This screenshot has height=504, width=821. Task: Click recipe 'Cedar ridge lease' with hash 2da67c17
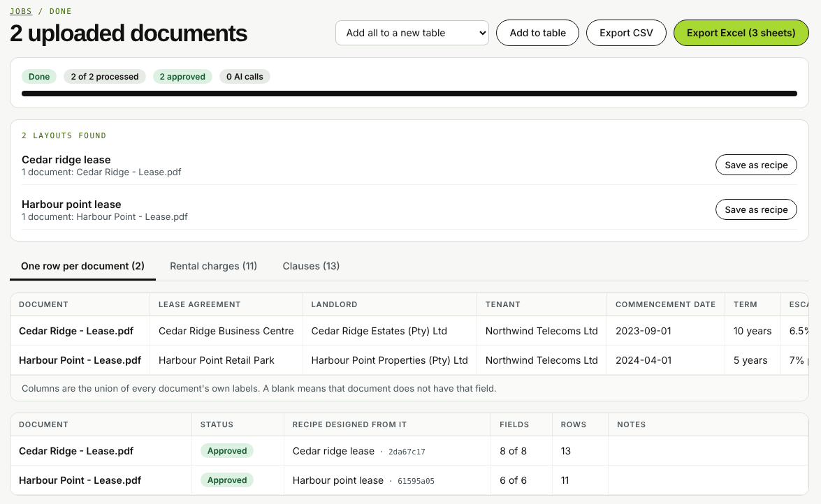click(x=358, y=451)
